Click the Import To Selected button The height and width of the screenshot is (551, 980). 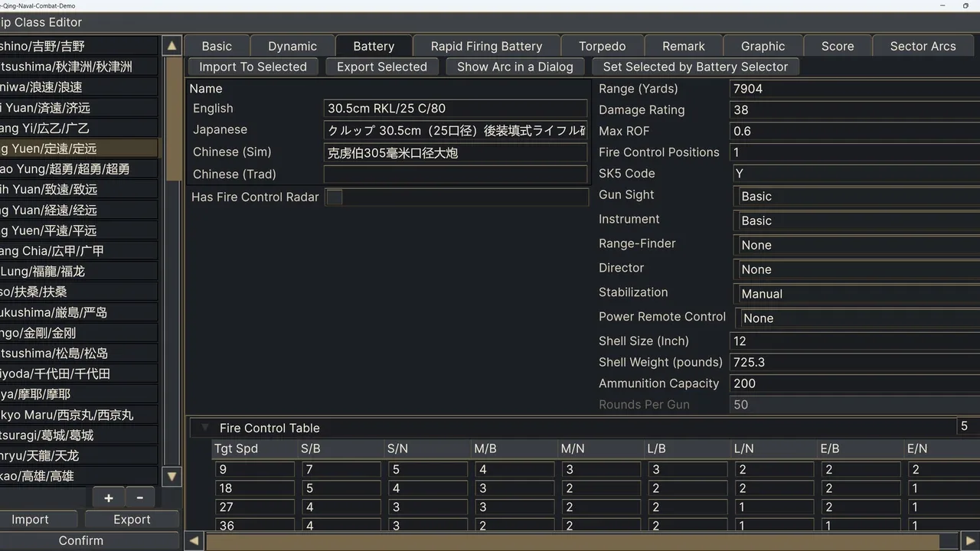[253, 67]
